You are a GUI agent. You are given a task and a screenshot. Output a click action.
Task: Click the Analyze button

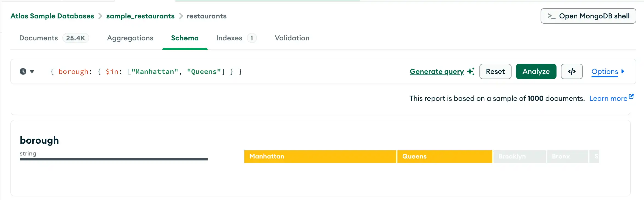[536, 71]
